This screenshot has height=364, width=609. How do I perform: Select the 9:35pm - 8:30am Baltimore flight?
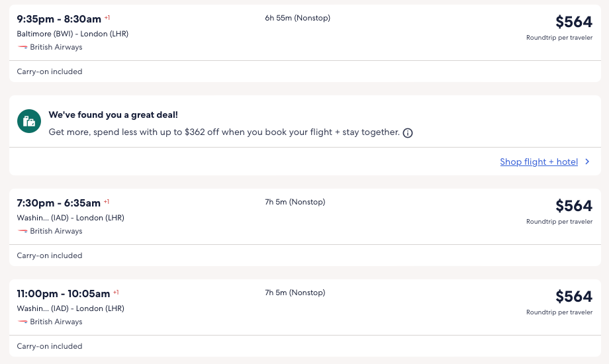pyautogui.click(x=60, y=19)
